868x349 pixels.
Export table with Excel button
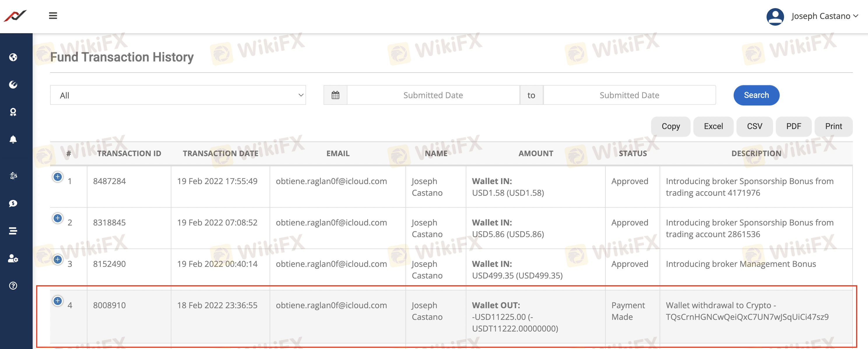[713, 126]
